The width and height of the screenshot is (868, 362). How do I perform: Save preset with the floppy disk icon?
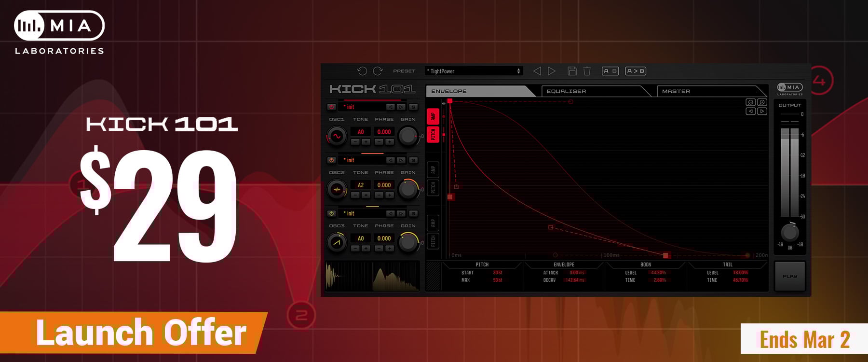coord(572,71)
